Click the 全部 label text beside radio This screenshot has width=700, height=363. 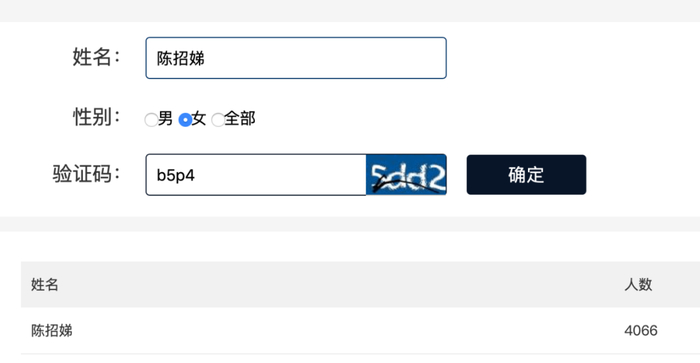240,118
